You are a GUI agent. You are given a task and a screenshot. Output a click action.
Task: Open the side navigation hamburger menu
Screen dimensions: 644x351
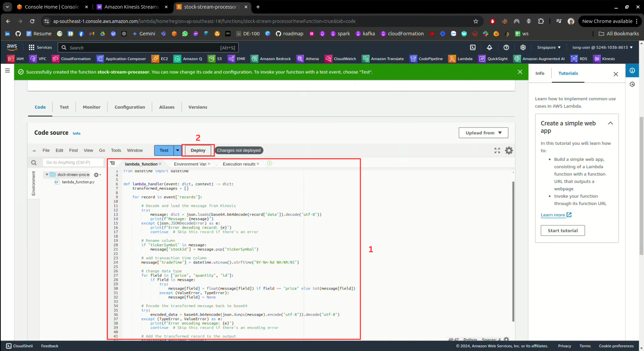[7, 70]
